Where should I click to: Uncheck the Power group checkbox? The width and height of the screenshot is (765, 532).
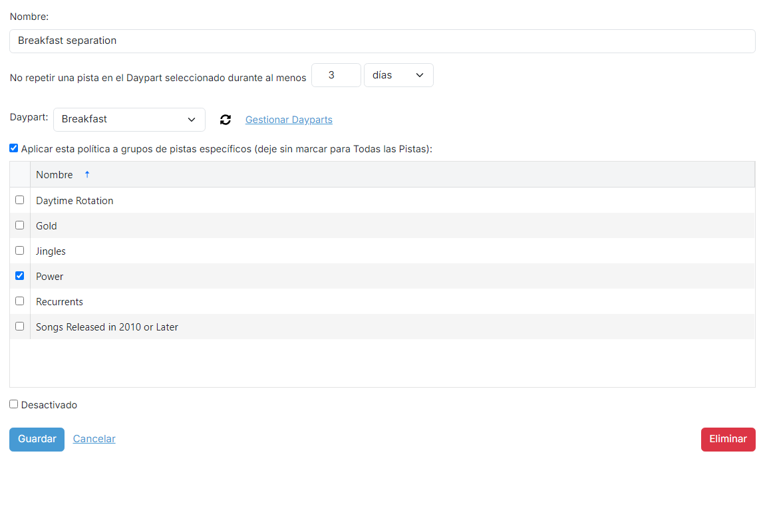19,276
